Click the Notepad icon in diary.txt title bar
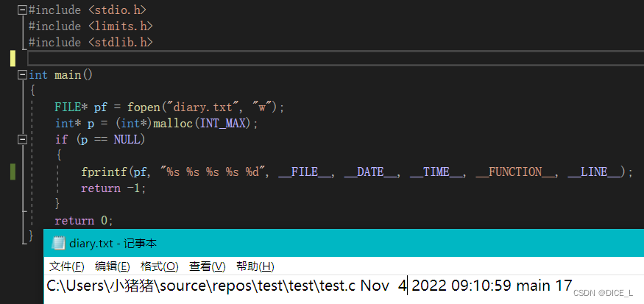Viewport: 644px width, 304px height. click(58, 243)
